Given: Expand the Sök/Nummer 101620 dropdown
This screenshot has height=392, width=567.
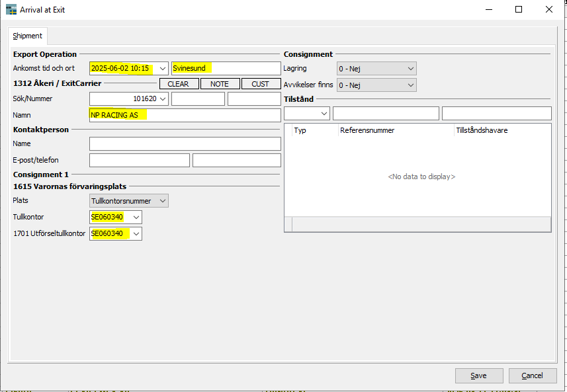Looking at the screenshot, I should pos(163,99).
